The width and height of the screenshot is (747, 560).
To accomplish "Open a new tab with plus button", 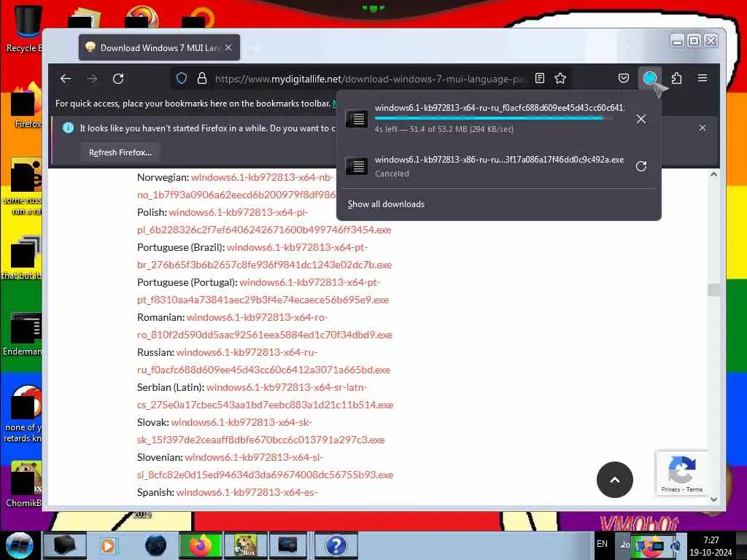I will click(x=256, y=48).
